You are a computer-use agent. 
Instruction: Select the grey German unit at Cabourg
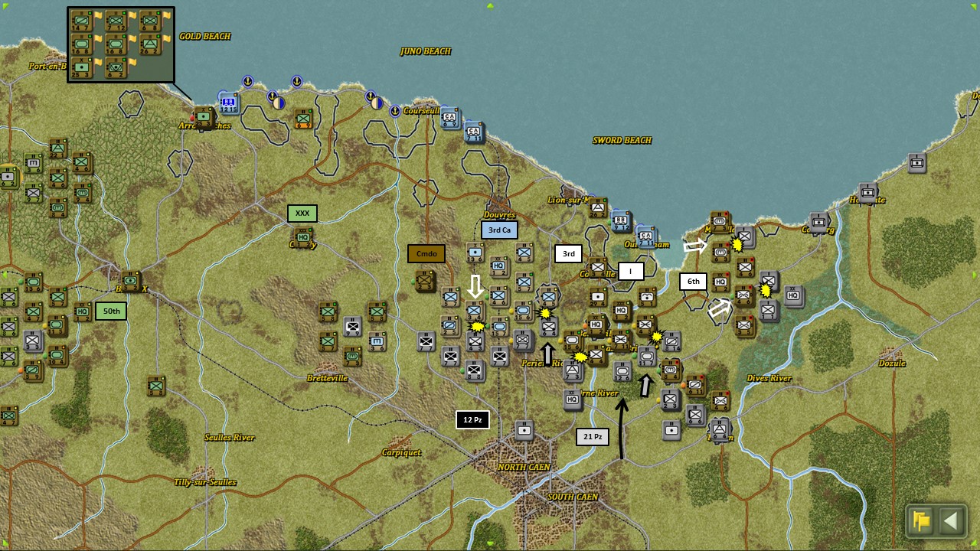coord(818,222)
